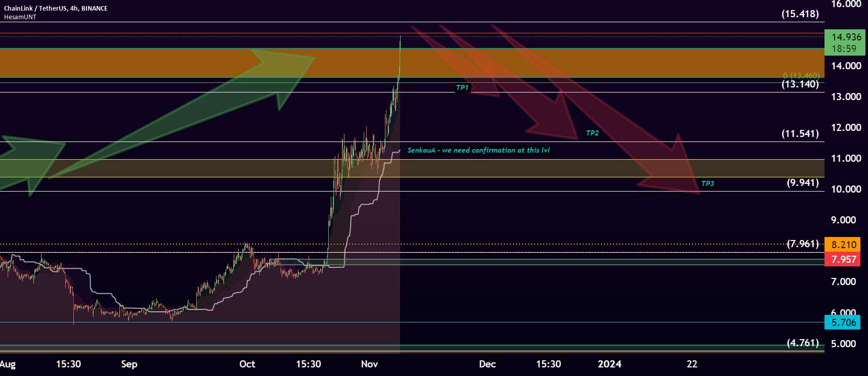Click the 0 (13.460) fib level label
This screenshot has height=376, width=868.
(801, 75)
